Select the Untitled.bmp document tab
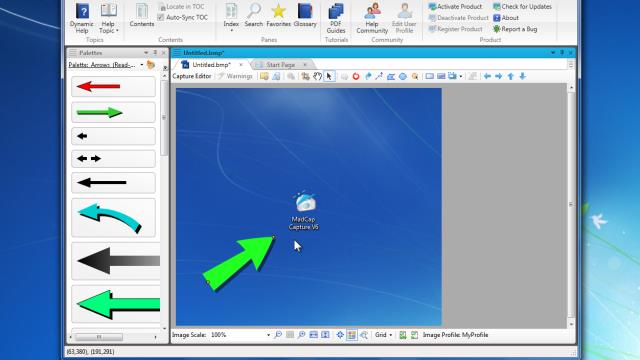Image resolution: width=640 pixels, height=360 pixels. [211, 65]
